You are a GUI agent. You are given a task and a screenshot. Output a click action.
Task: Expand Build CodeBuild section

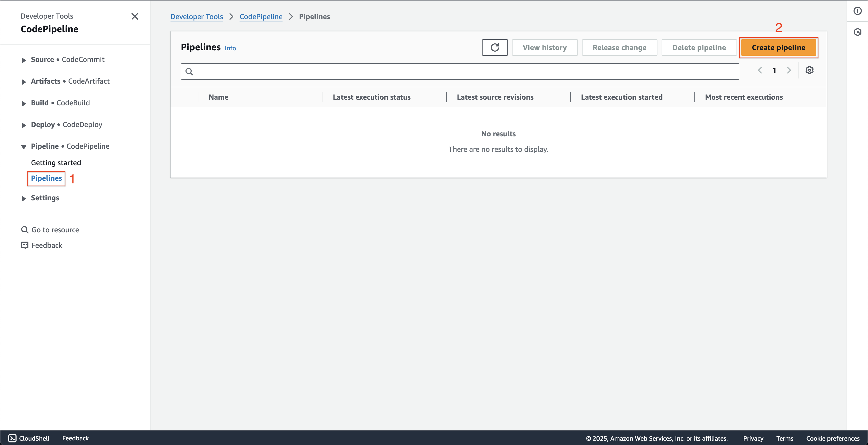pos(24,103)
